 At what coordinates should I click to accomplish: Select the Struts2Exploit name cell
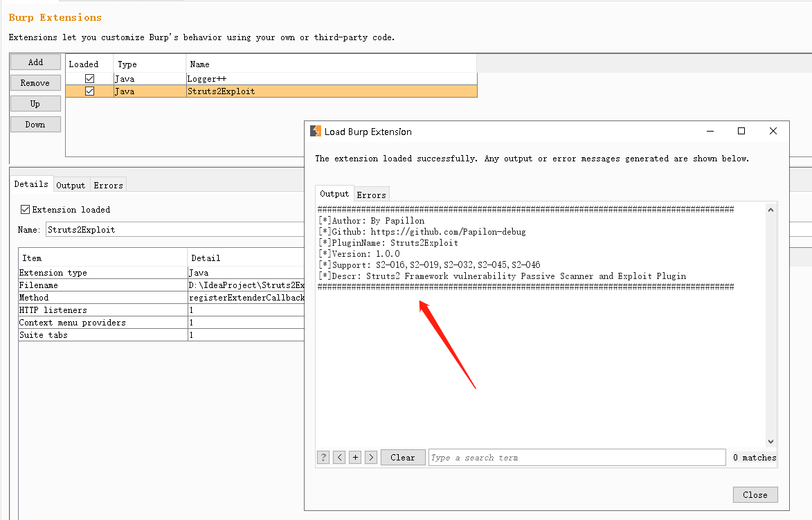[332, 91]
